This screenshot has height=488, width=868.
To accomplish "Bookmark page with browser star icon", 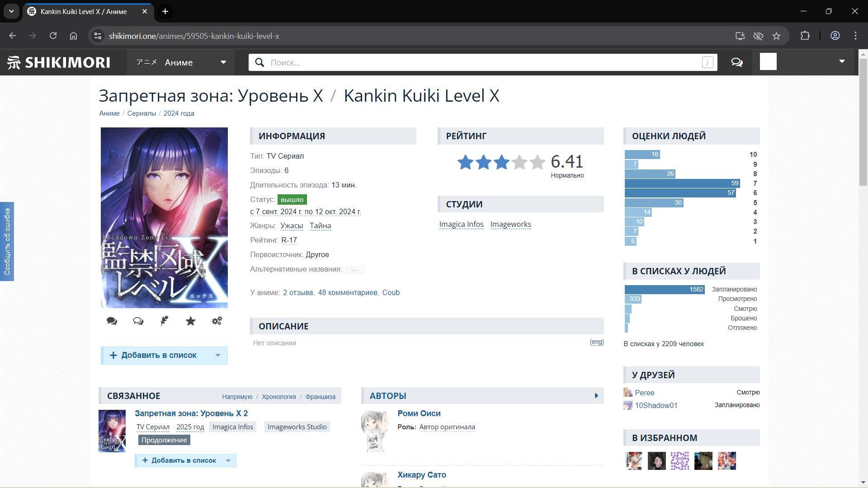I will pyautogui.click(x=776, y=36).
